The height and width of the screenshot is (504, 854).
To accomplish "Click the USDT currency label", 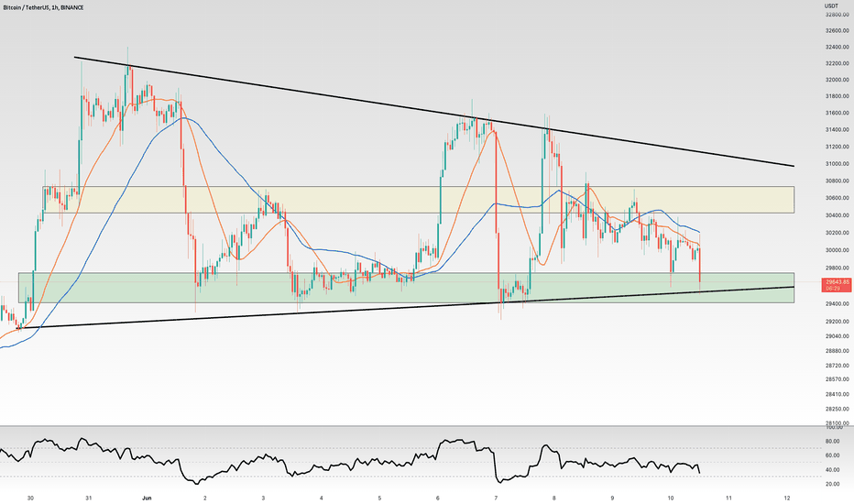I will tap(831, 6).
